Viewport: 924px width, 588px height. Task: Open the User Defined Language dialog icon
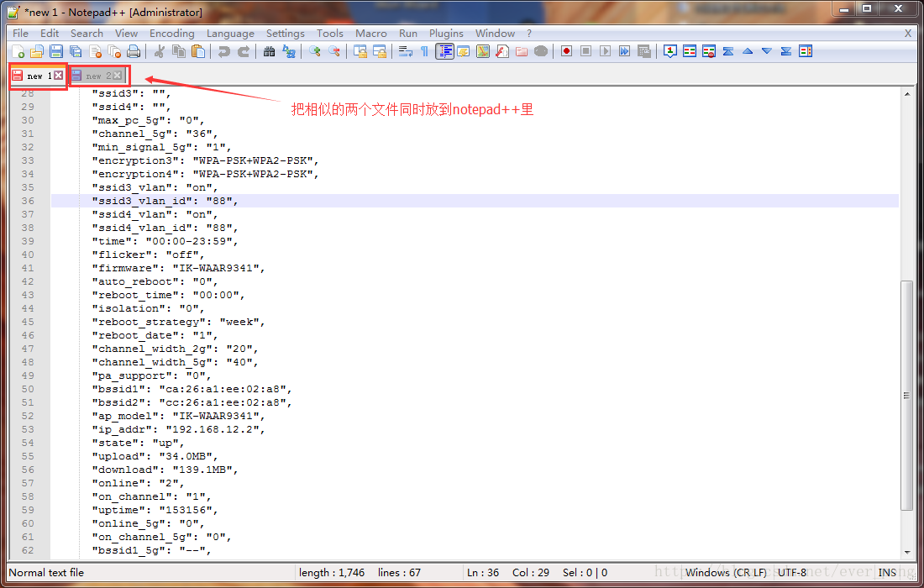tap(463, 51)
